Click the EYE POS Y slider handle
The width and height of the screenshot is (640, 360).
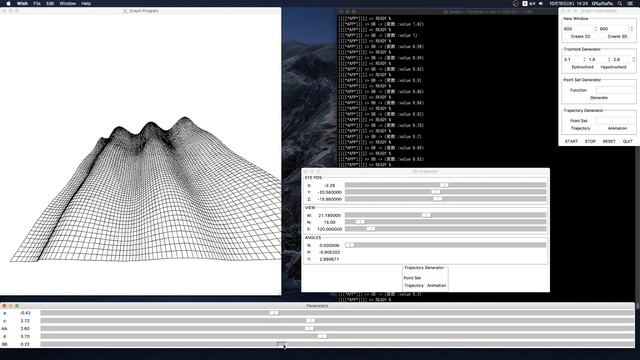click(x=436, y=192)
